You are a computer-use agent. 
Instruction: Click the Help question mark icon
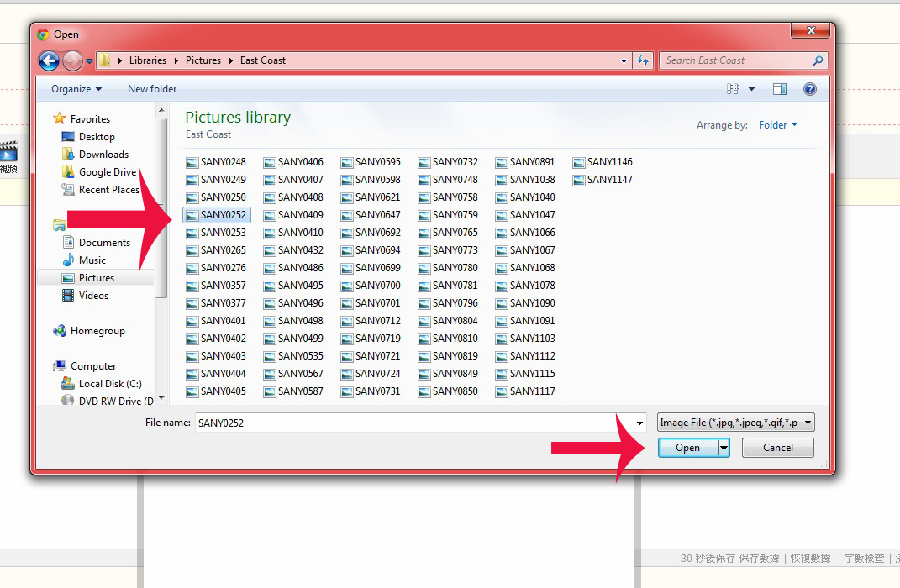point(809,89)
